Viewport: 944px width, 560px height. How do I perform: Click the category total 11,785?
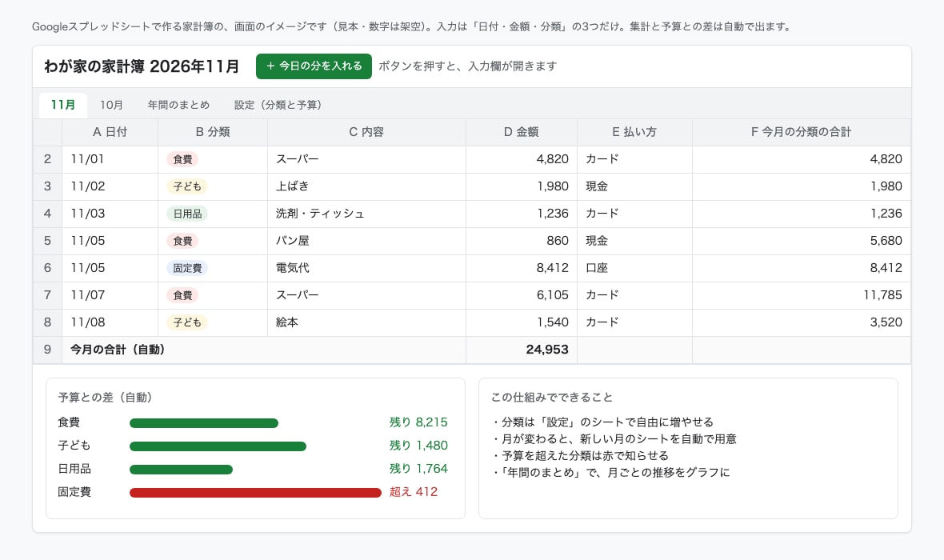click(x=802, y=295)
